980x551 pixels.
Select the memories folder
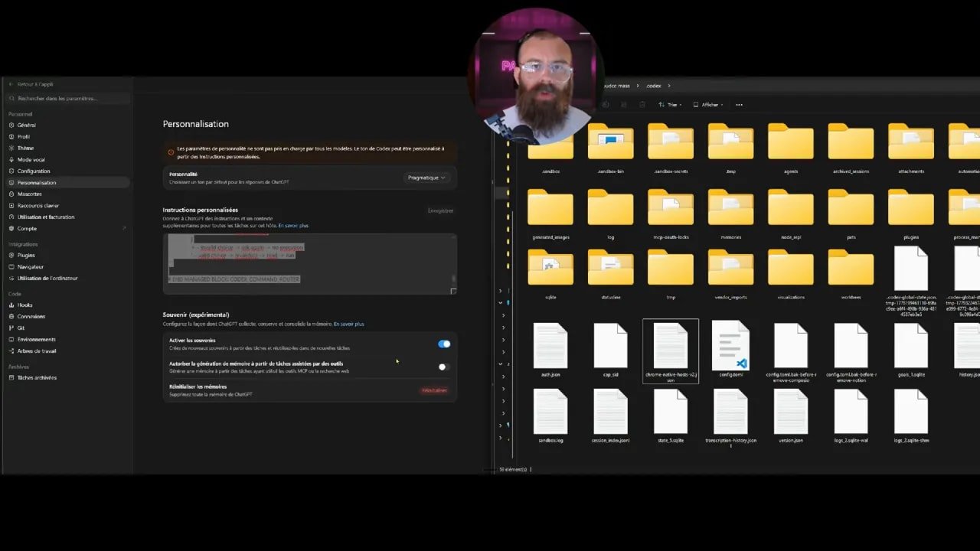730,214
